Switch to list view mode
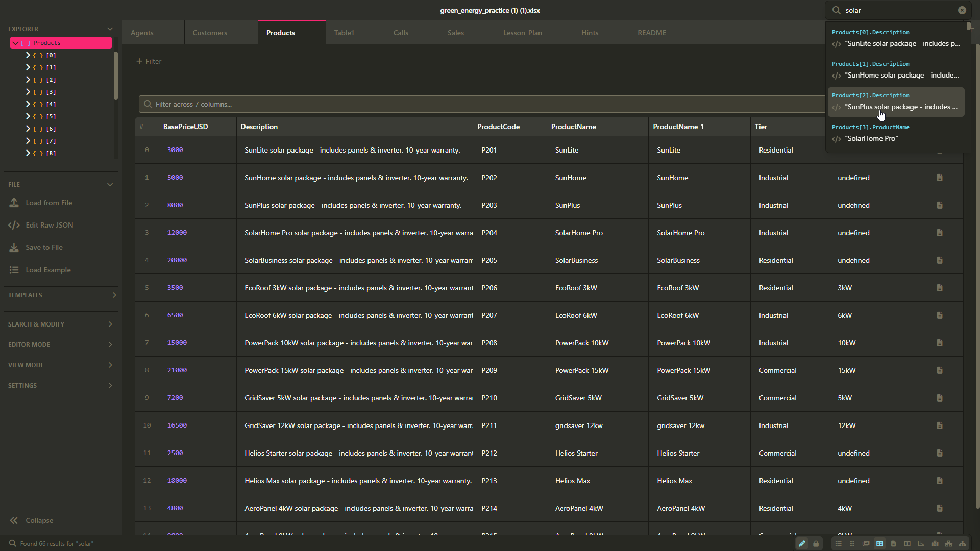 click(x=839, y=544)
